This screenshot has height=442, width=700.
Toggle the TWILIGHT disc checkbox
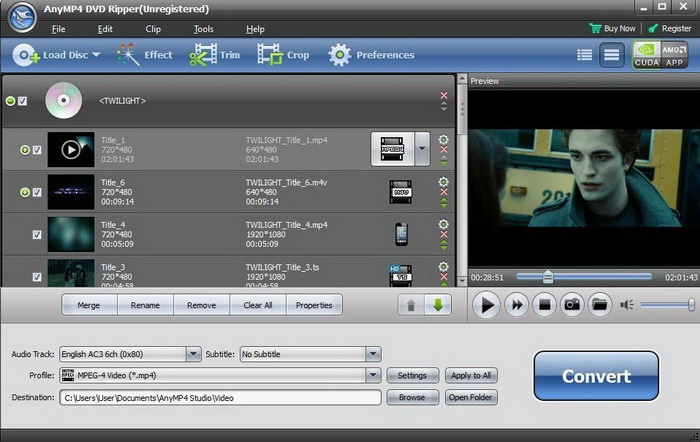pyautogui.click(x=23, y=101)
